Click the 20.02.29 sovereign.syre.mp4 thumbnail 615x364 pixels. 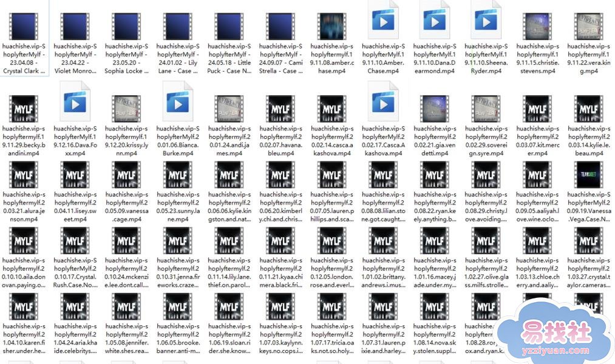click(x=486, y=109)
